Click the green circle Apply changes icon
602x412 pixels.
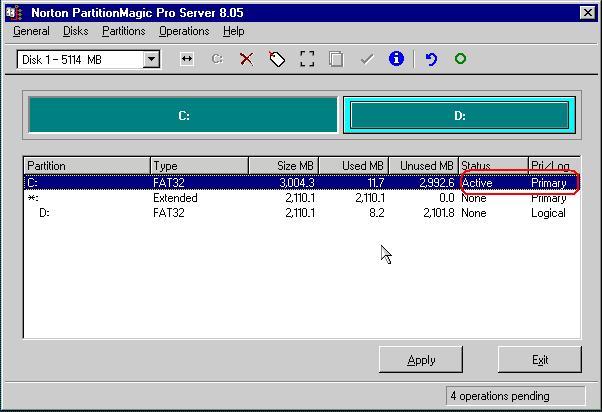[x=460, y=59]
